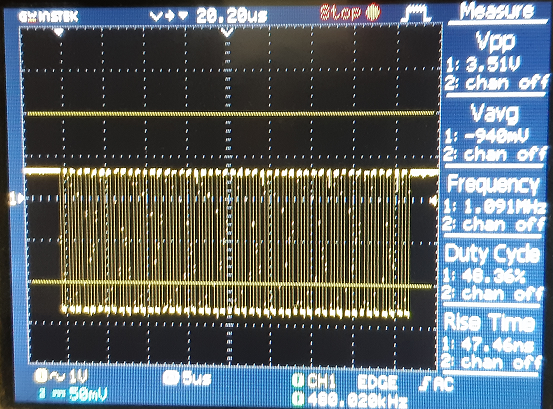
Task: Select the 20.20us horizontal position readout
Action: point(232,16)
